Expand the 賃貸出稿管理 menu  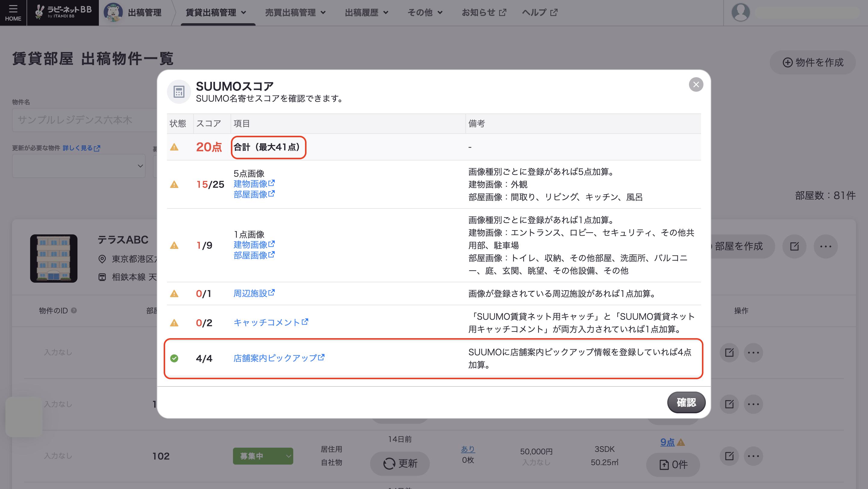[216, 12]
